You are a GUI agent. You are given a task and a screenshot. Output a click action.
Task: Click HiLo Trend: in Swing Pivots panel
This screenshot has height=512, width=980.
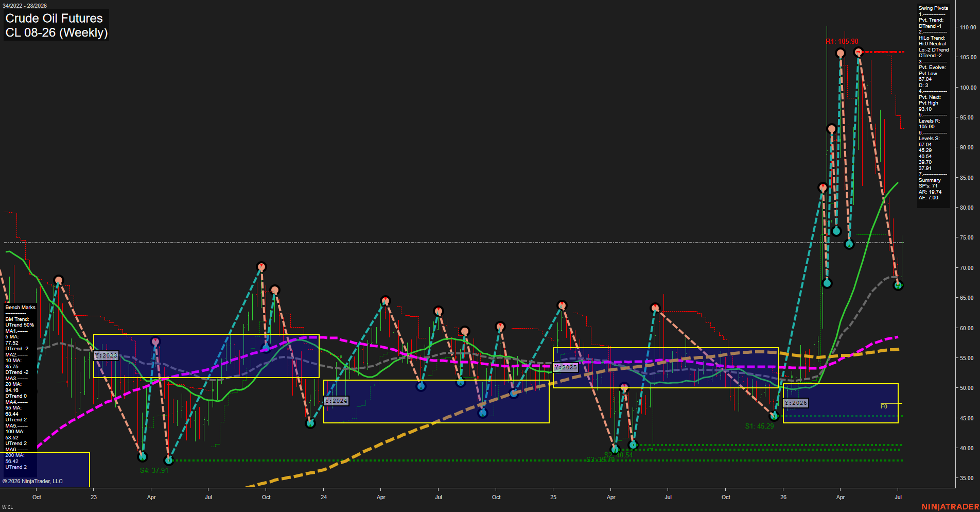[932, 38]
